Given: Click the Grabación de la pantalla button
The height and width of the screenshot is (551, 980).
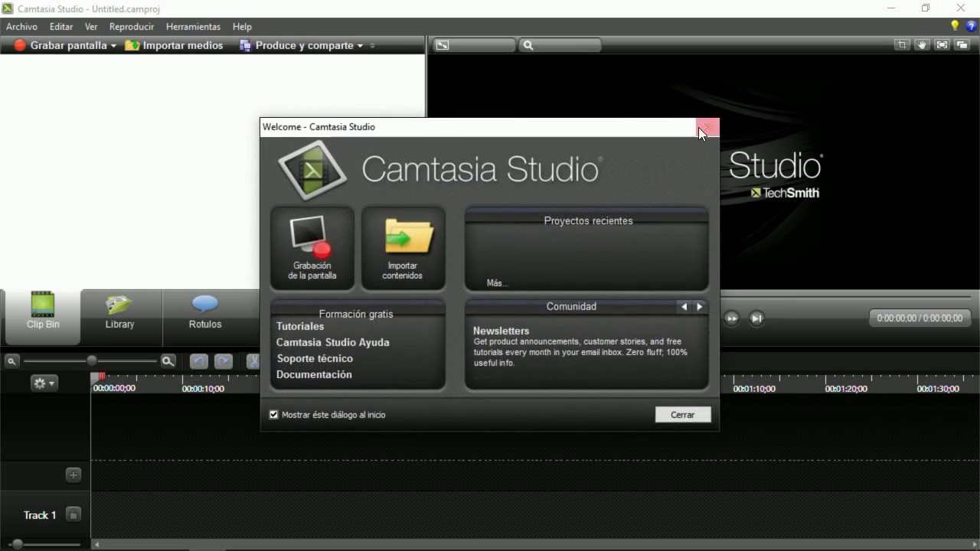Looking at the screenshot, I should [x=312, y=248].
